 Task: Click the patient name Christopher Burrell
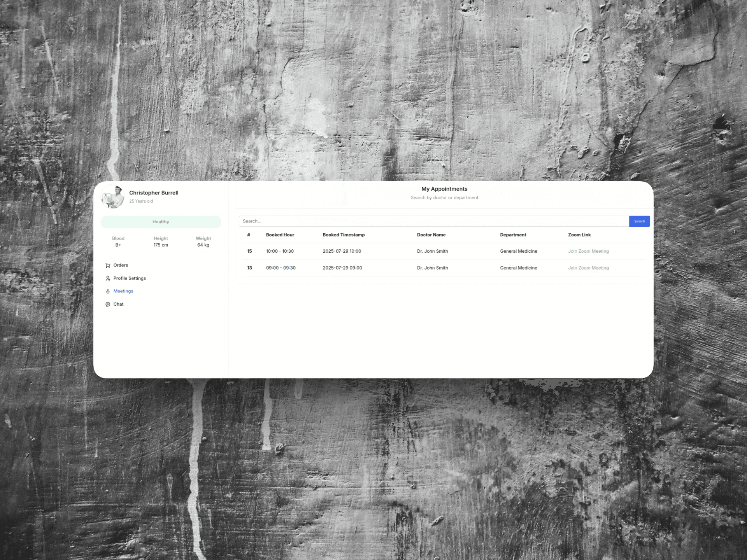154,192
